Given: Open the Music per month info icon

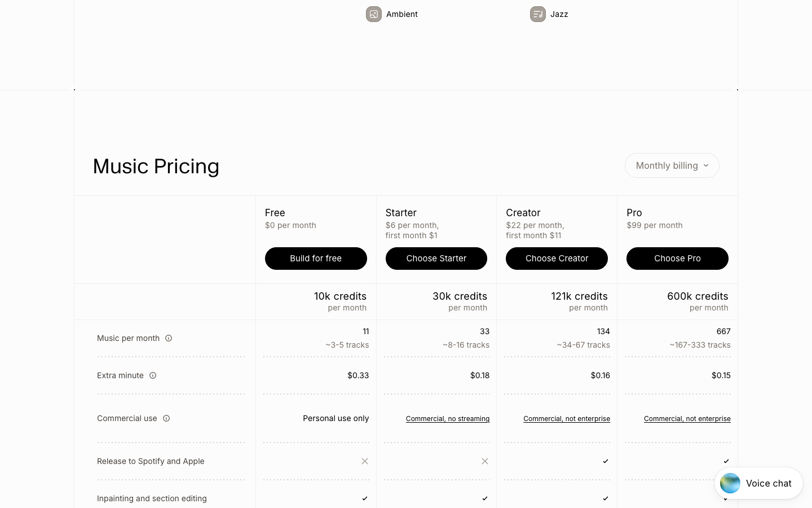Looking at the screenshot, I should (169, 338).
